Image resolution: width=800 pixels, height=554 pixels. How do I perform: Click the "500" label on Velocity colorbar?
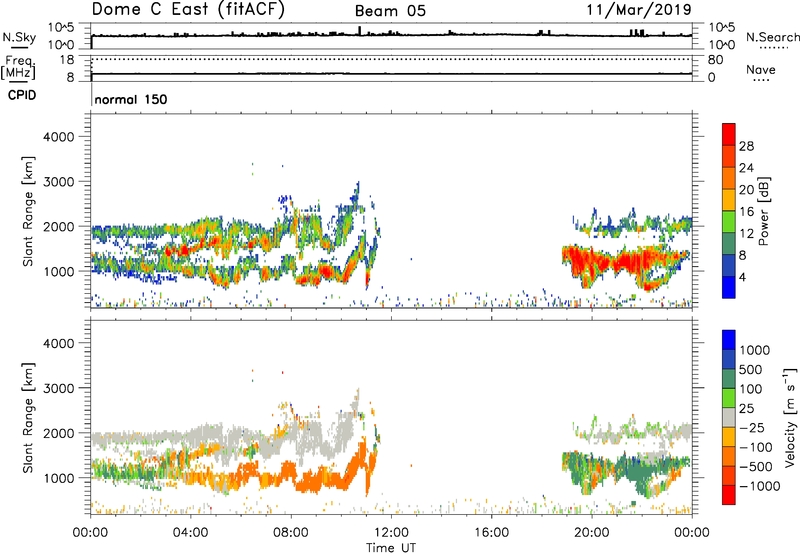[x=751, y=370]
